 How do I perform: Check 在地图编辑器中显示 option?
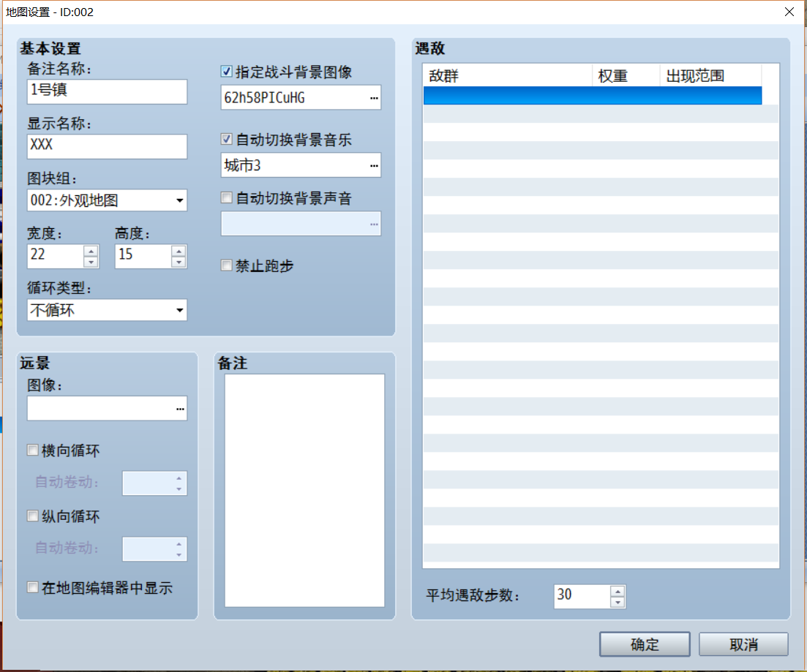click(32, 587)
